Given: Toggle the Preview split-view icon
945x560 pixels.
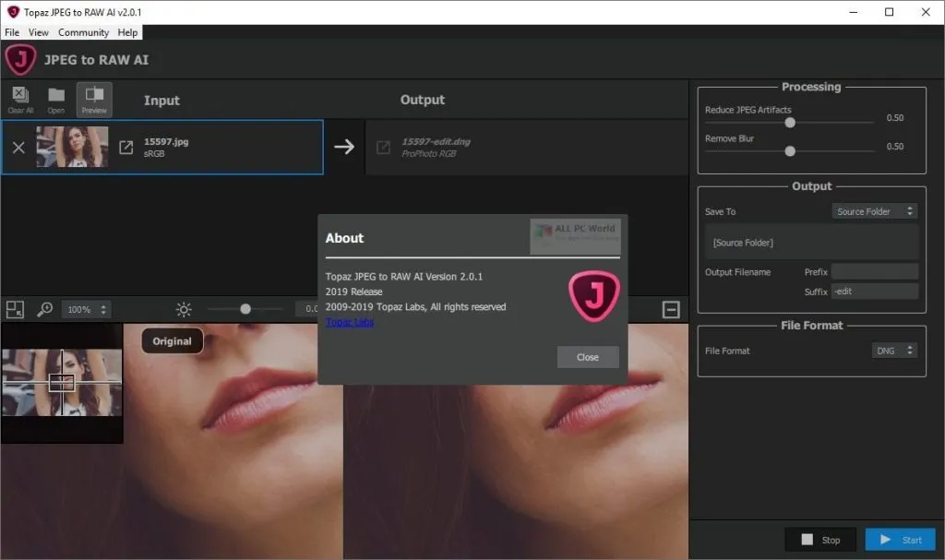Looking at the screenshot, I should 94,100.
